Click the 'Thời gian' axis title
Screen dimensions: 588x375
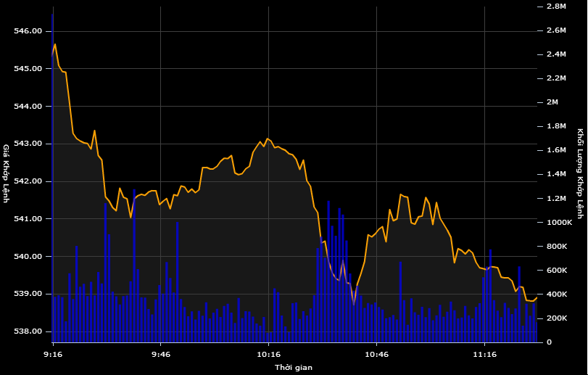pyautogui.click(x=294, y=368)
